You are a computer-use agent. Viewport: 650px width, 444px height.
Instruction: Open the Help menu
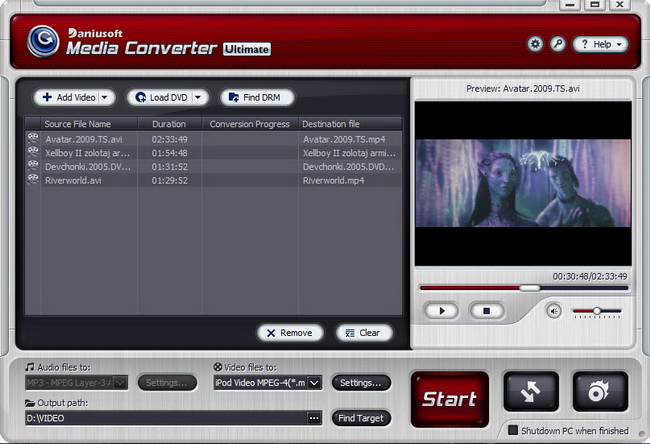(x=600, y=45)
